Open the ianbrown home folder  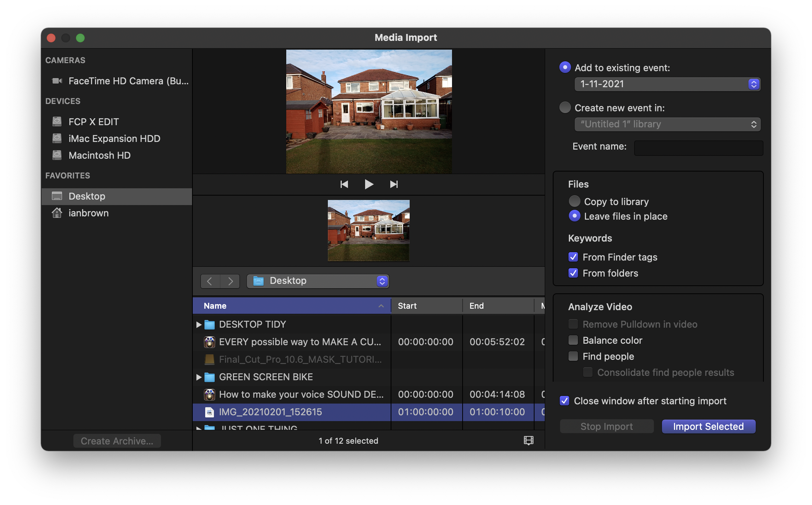pos(88,213)
